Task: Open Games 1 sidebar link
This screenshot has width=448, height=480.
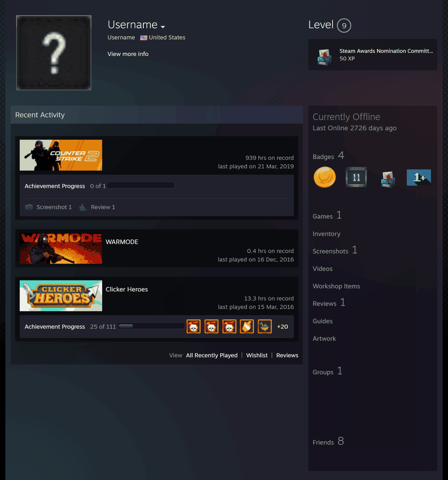Action: pos(327,215)
